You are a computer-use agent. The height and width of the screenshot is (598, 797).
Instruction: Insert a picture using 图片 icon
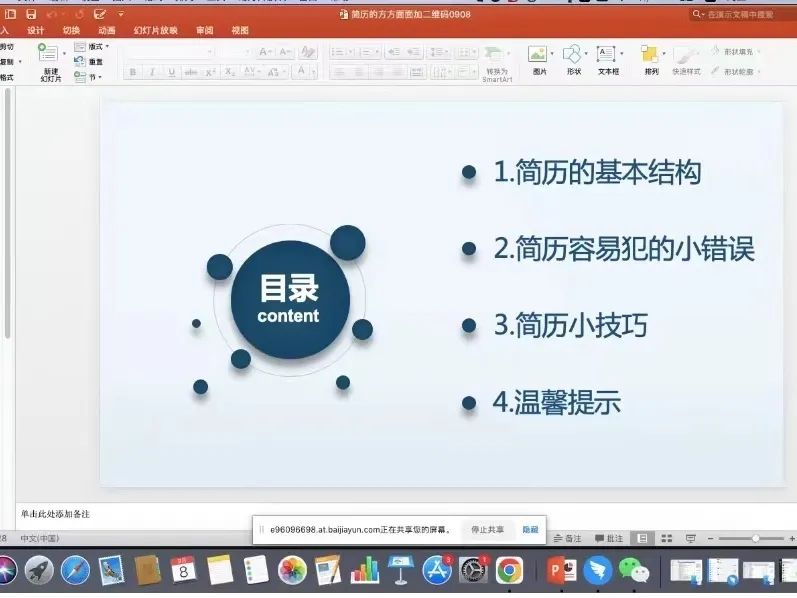coord(540,59)
